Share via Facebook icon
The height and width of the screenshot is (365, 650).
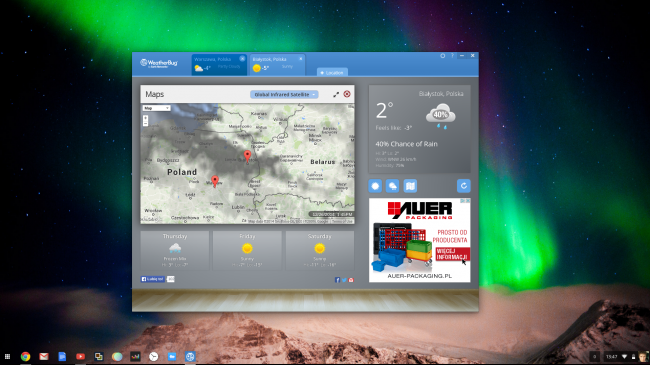(x=337, y=280)
